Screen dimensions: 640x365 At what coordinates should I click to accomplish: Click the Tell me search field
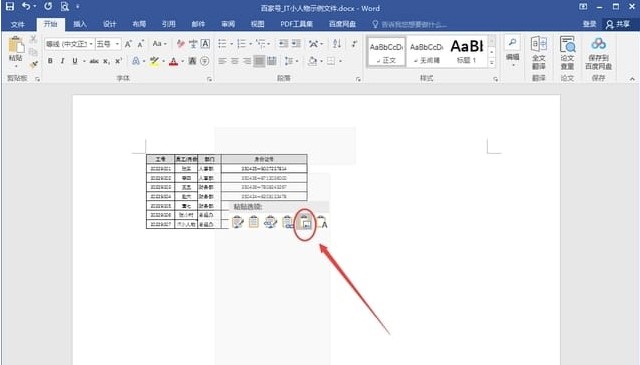pyautogui.click(x=409, y=24)
